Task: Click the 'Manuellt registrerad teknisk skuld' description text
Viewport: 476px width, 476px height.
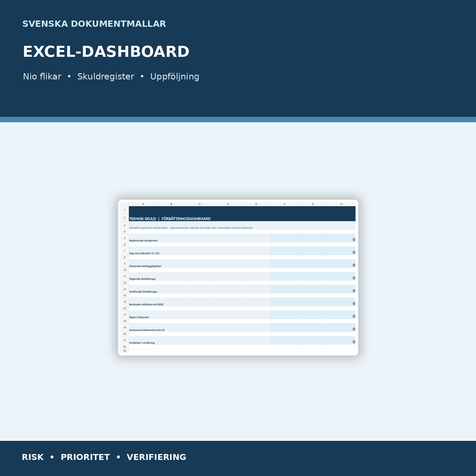Action: pyautogui.click(x=191, y=228)
